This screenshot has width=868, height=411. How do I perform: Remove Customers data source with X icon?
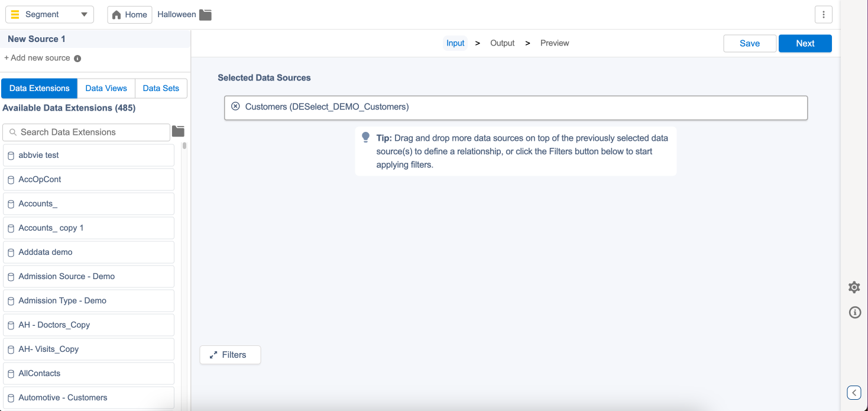click(235, 106)
